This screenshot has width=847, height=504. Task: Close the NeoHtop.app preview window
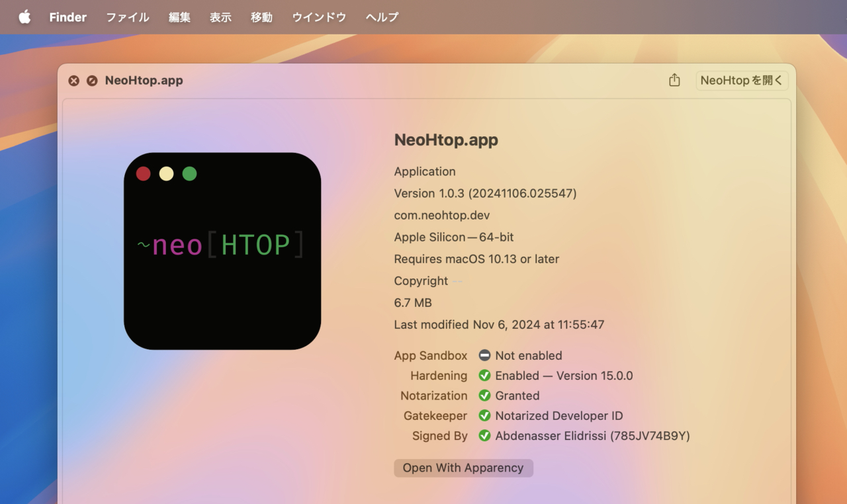[x=74, y=81]
